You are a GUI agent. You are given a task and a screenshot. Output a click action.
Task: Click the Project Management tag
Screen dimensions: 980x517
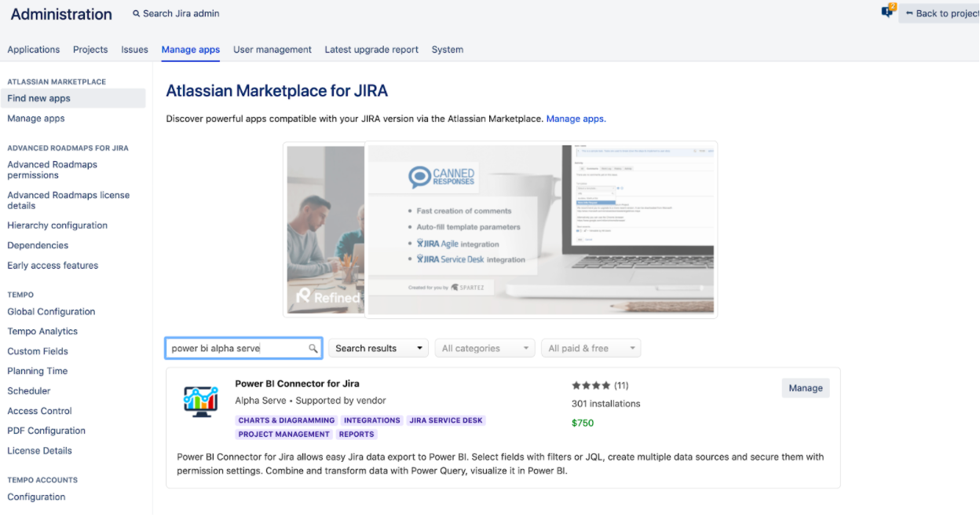[x=284, y=434]
